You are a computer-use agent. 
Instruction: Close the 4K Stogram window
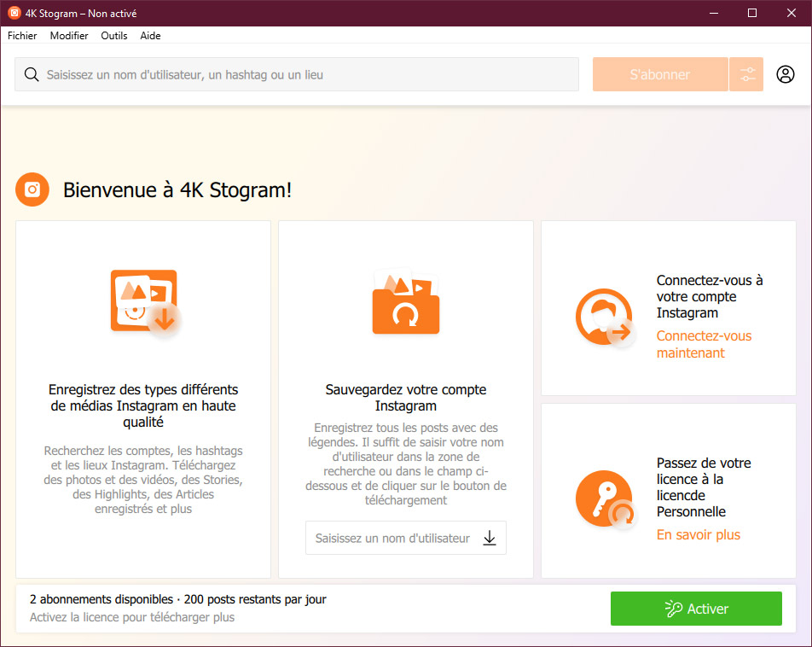pos(792,13)
